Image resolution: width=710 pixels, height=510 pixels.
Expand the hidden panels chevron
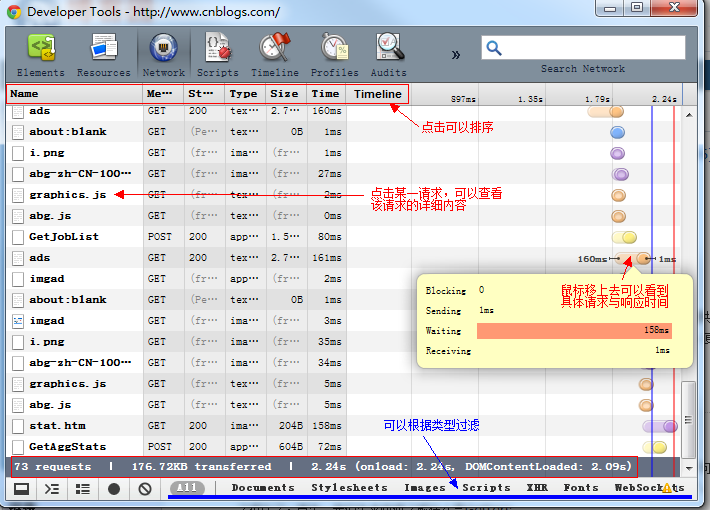click(456, 54)
